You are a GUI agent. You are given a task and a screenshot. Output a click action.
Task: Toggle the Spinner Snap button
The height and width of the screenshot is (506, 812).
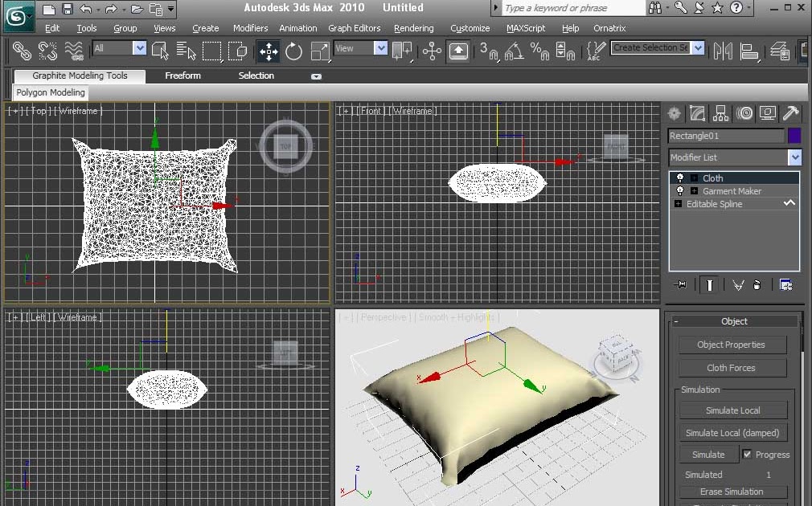pos(564,51)
